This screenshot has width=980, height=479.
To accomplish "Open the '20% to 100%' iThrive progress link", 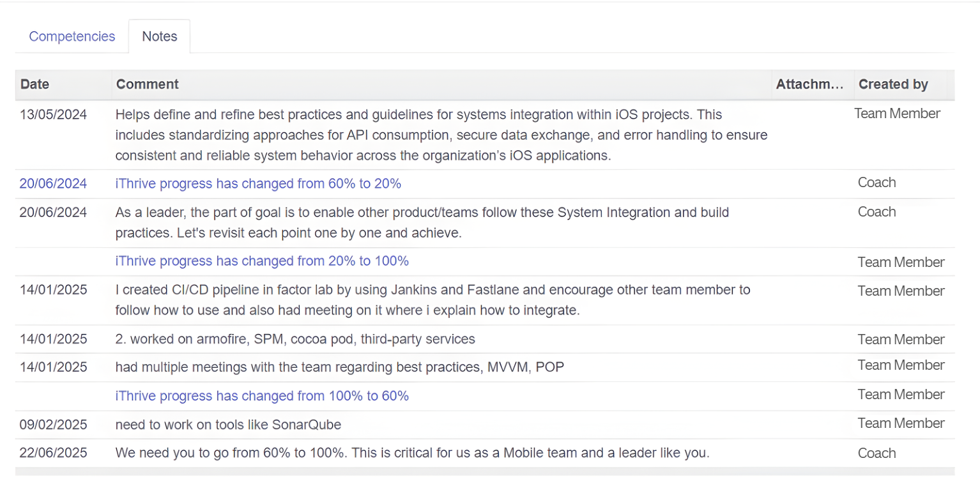I will [x=262, y=261].
